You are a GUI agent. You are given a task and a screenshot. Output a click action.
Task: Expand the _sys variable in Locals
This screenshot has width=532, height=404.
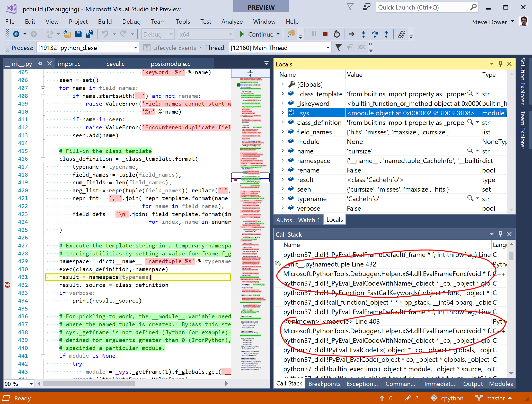coord(282,113)
